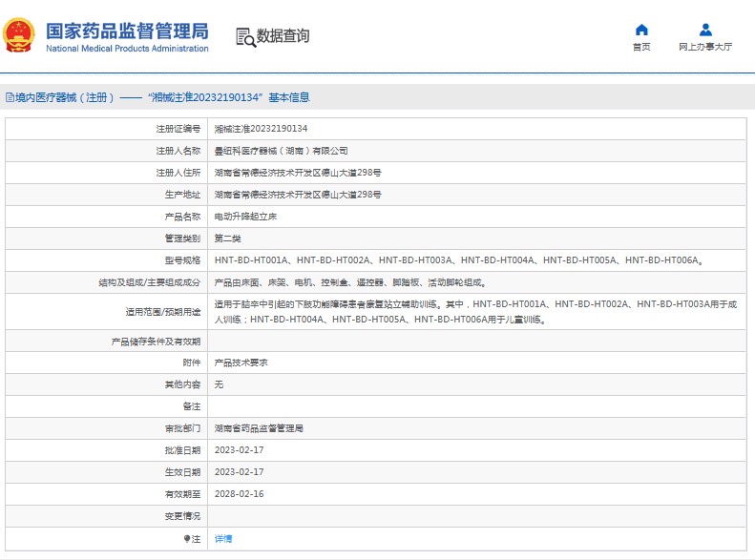Click model list starting HNT-BD-HT001A
This screenshot has height=560, width=755.
click(459, 260)
